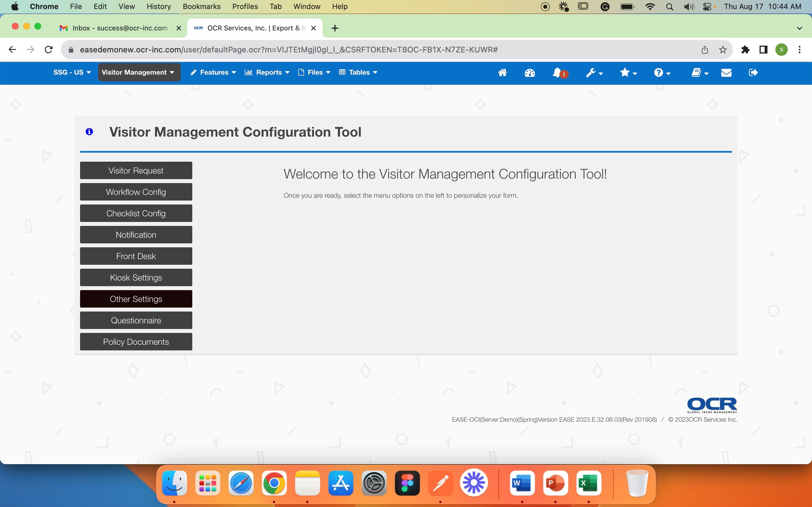This screenshot has height=507, width=812.
Task: Click the blue info icon beside title
Action: [89, 132]
